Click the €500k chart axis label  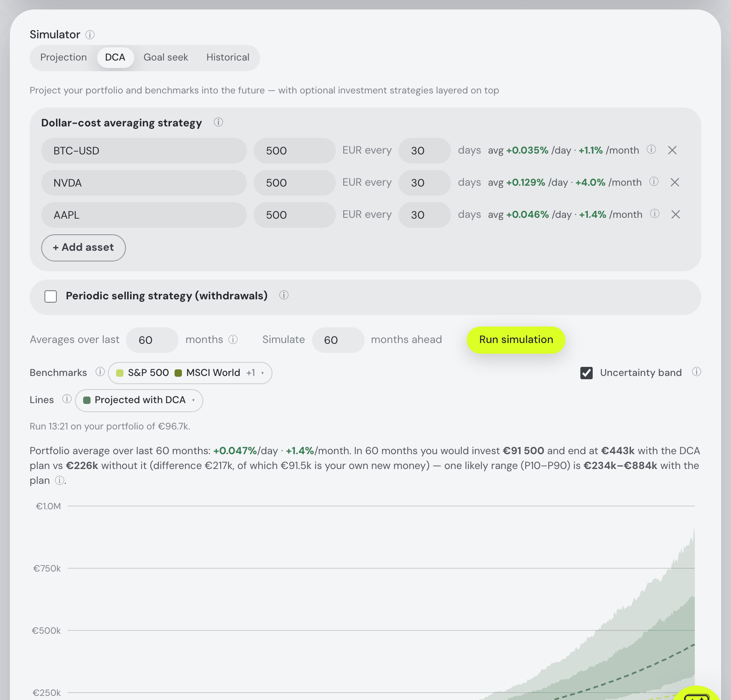(46, 630)
